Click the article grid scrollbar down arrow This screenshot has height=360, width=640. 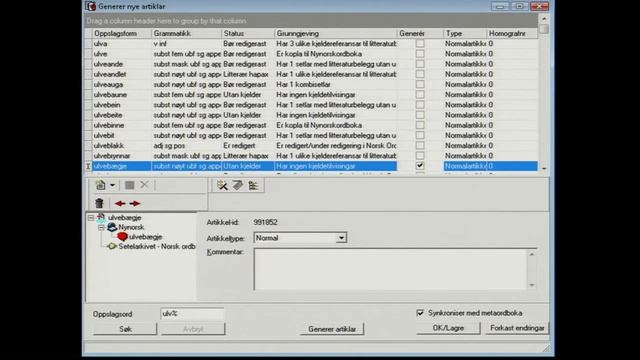pyautogui.click(x=544, y=168)
